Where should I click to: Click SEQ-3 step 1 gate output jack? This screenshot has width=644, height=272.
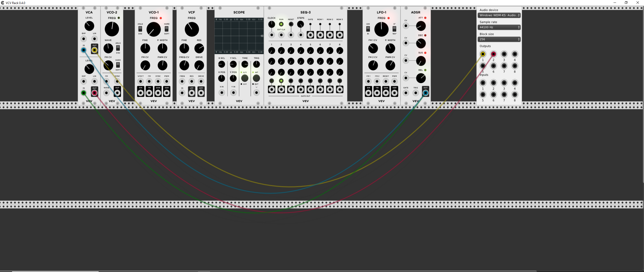(x=271, y=89)
